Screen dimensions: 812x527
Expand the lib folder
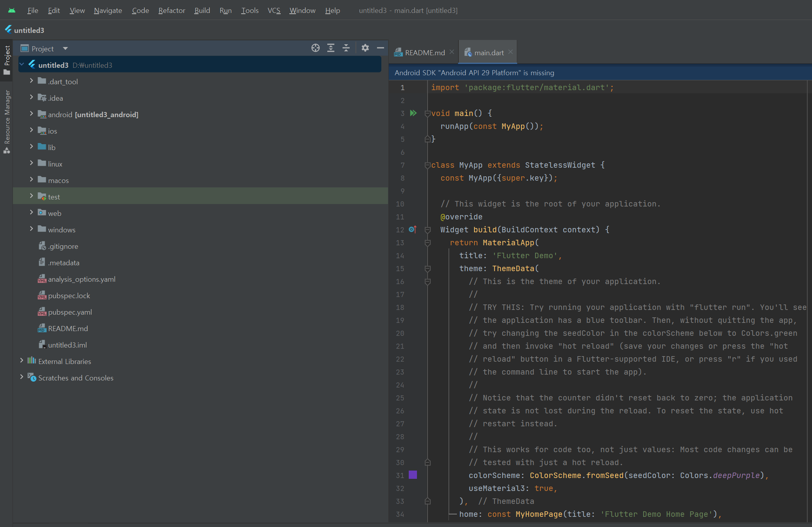tap(31, 147)
